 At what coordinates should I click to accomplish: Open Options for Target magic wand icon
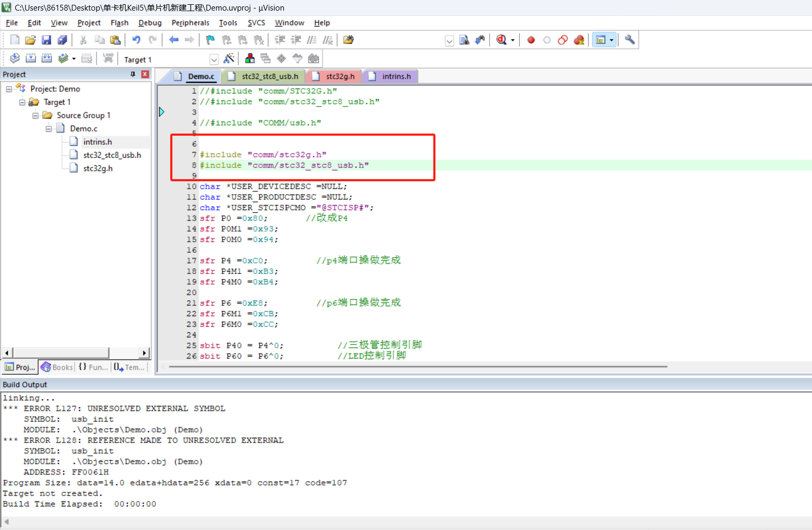229,58
